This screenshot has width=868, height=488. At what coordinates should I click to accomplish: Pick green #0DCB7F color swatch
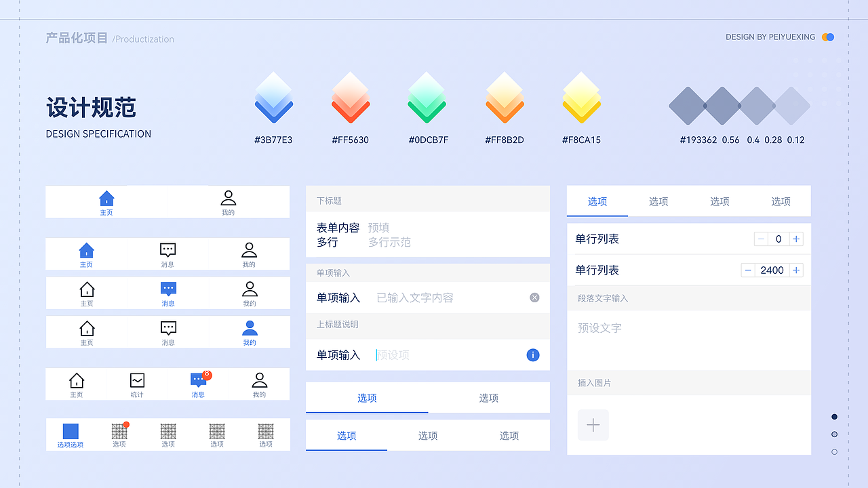pyautogui.click(x=427, y=98)
